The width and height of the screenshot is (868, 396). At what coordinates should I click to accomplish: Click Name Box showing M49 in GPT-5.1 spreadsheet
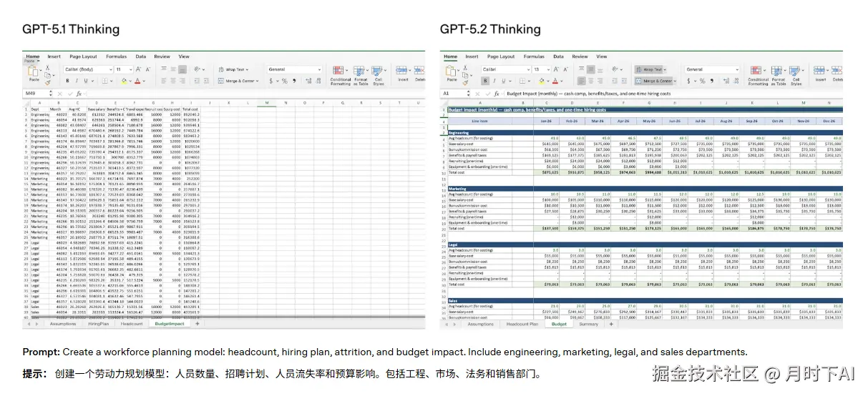click(x=36, y=94)
